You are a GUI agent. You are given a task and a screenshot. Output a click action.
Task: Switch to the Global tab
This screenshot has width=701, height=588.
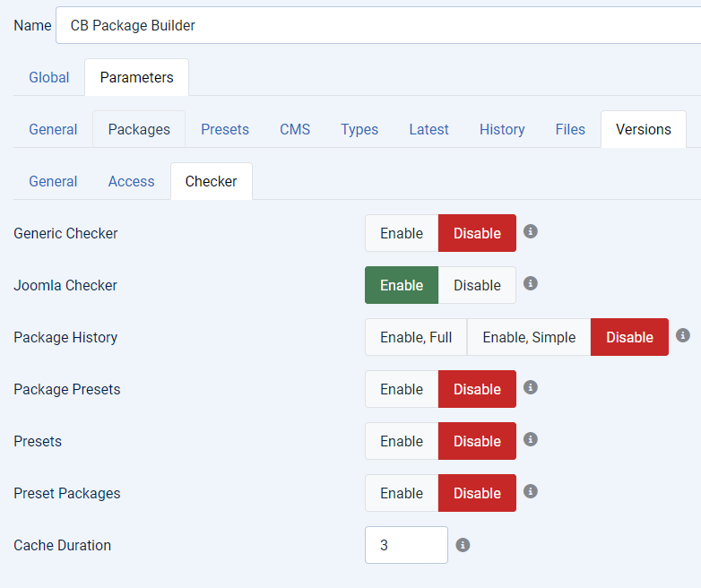49,77
